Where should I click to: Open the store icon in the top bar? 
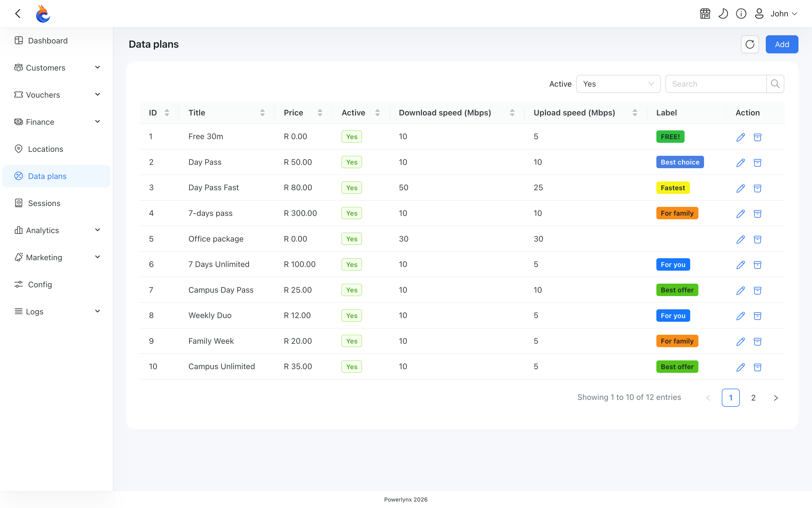click(x=705, y=14)
